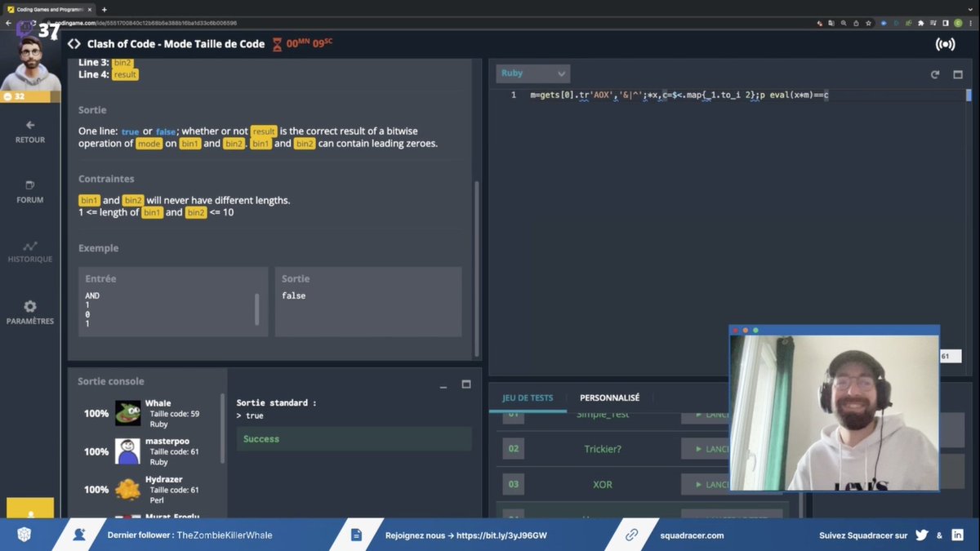Click 'Taille code: 59' under Whale
This screenshot has width=980, height=551.
(175, 414)
